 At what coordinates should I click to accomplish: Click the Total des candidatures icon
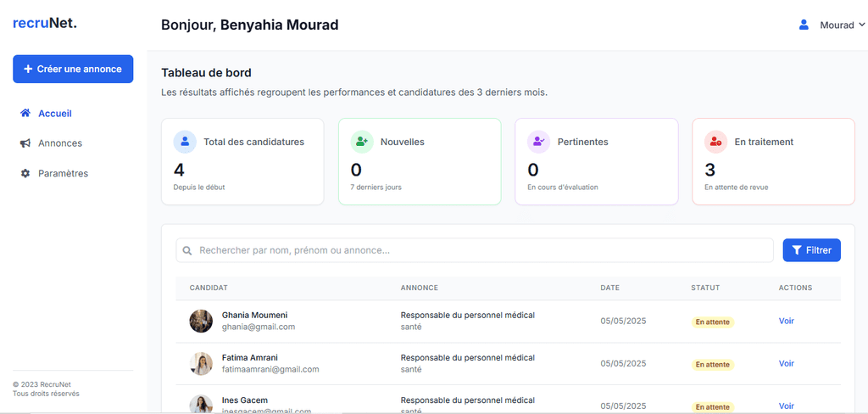[185, 142]
